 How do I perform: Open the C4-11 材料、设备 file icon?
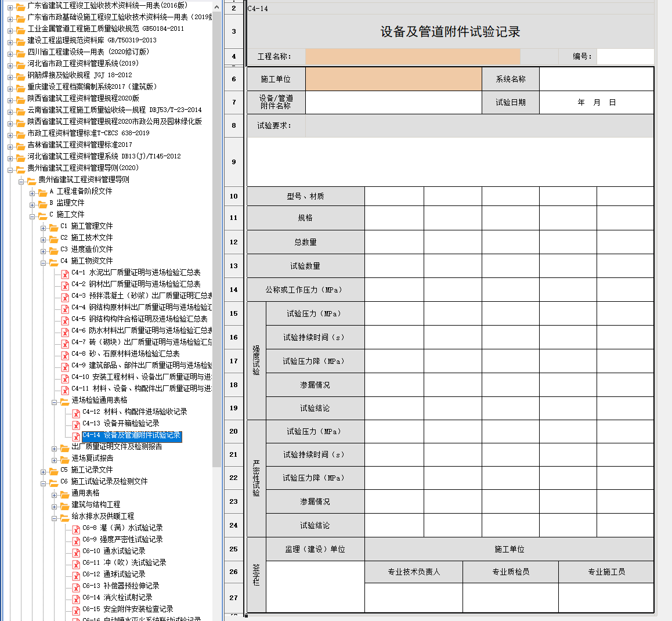[x=65, y=389]
